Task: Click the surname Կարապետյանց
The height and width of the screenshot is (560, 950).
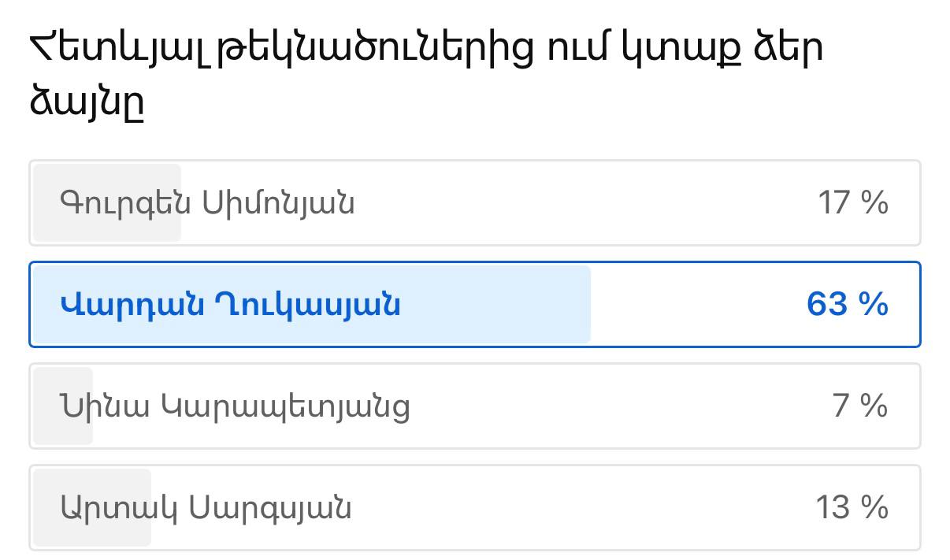Action: tap(286, 406)
